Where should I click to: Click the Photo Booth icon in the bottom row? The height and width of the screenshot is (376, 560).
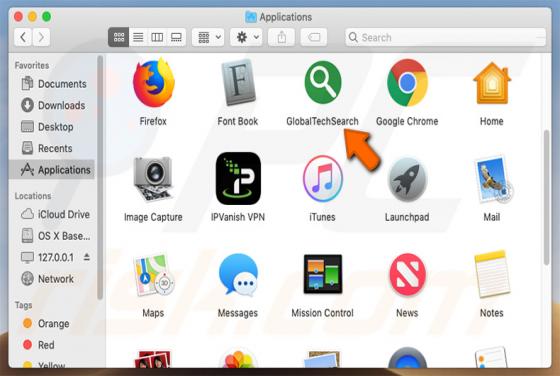click(x=153, y=359)
